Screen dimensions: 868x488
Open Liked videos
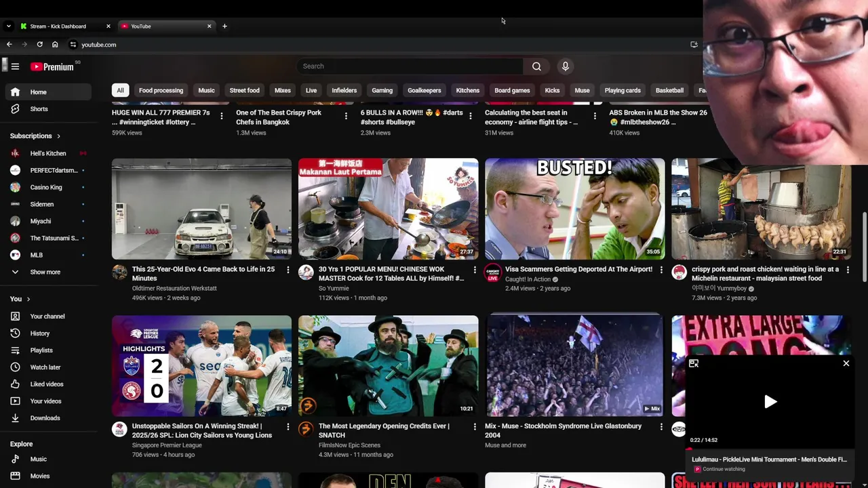tap(47, 384)
